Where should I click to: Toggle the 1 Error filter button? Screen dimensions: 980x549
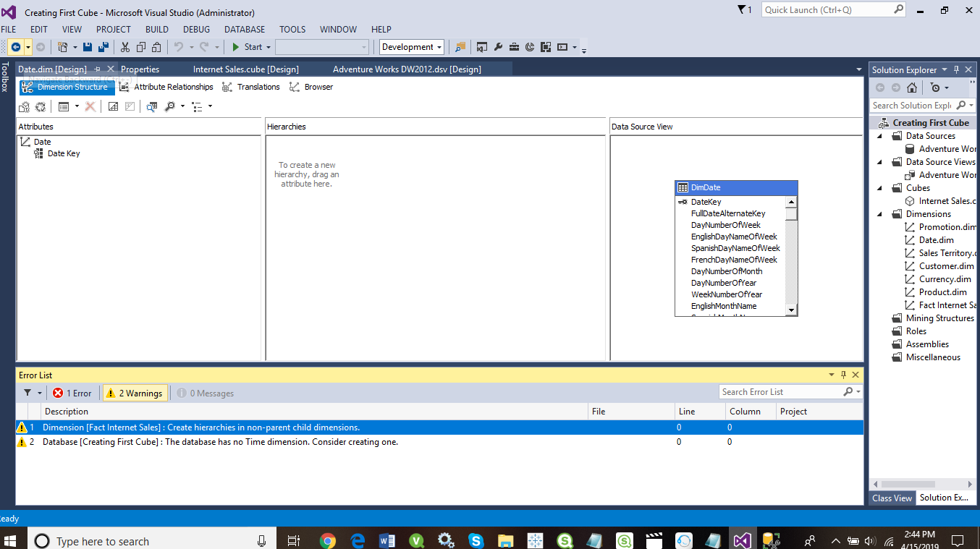tap(72, 393)
